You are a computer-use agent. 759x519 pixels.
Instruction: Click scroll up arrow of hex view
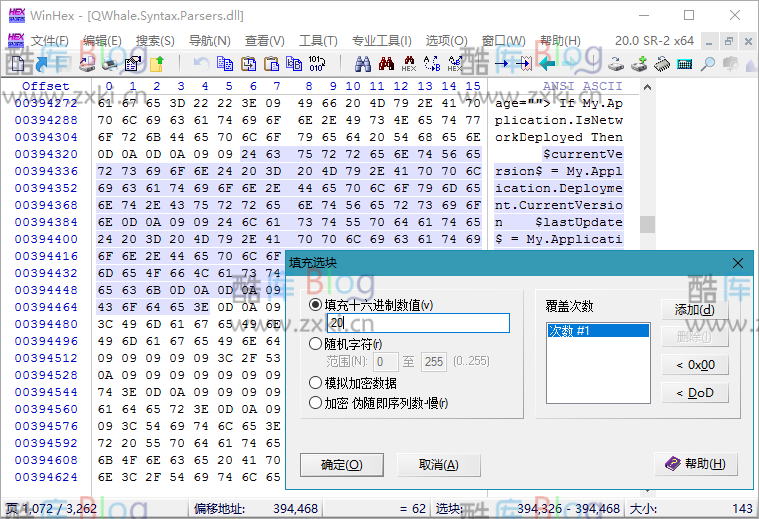[x=647, y=88]
